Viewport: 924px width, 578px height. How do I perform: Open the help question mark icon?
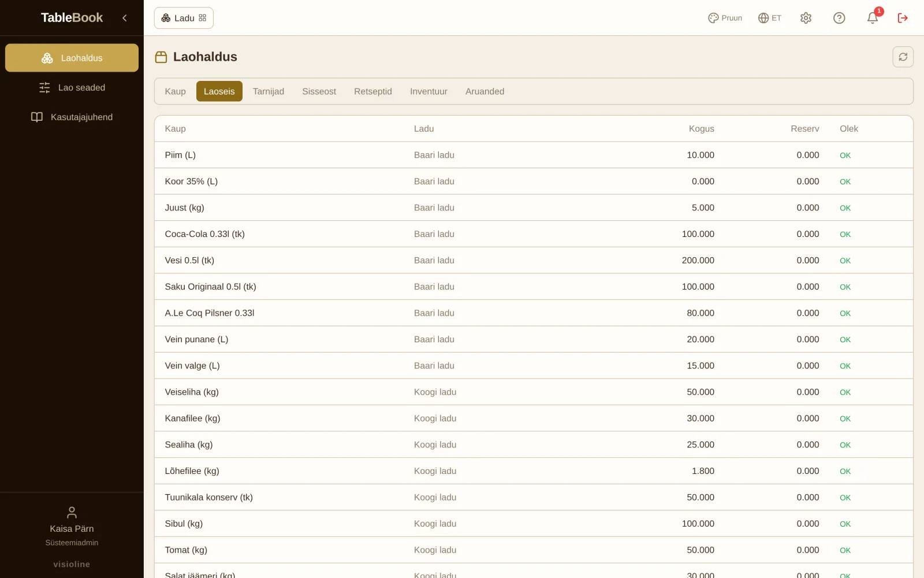tap(839, 18)
